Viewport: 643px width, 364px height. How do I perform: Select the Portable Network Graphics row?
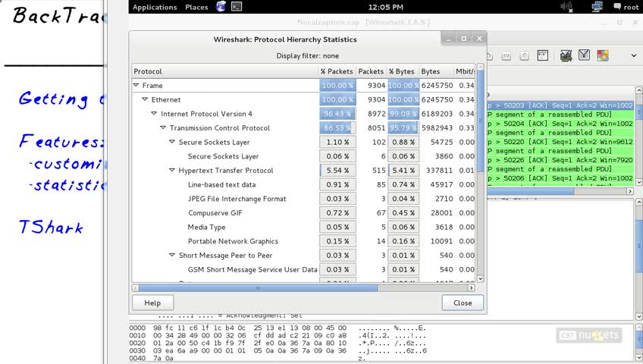point(303,241)
